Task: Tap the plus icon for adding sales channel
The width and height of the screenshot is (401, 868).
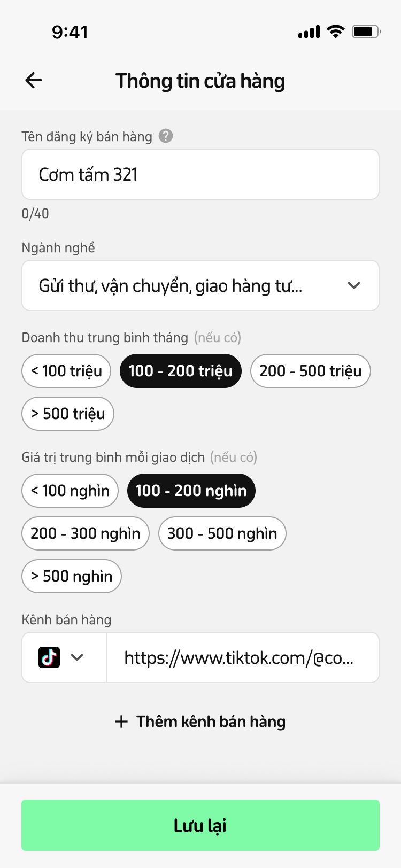Action: tap(121, 722)
